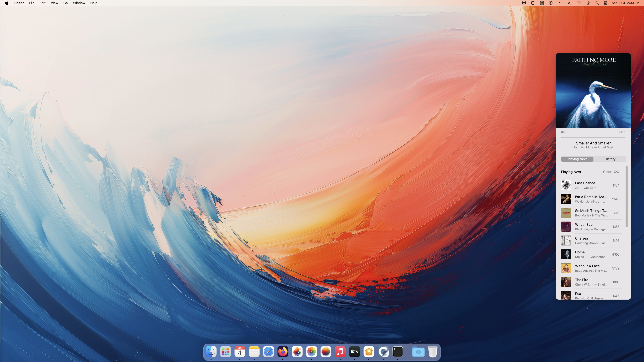Click the disabled Wi-Fi menu bar icon
This screenshot has height=362, width=644.
[x=579, y=3]
